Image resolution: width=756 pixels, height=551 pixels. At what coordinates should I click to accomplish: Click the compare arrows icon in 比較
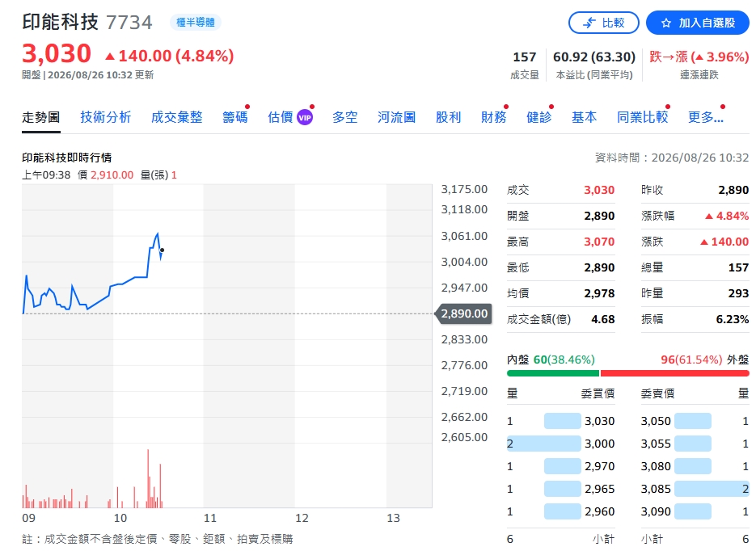[589, 23]
